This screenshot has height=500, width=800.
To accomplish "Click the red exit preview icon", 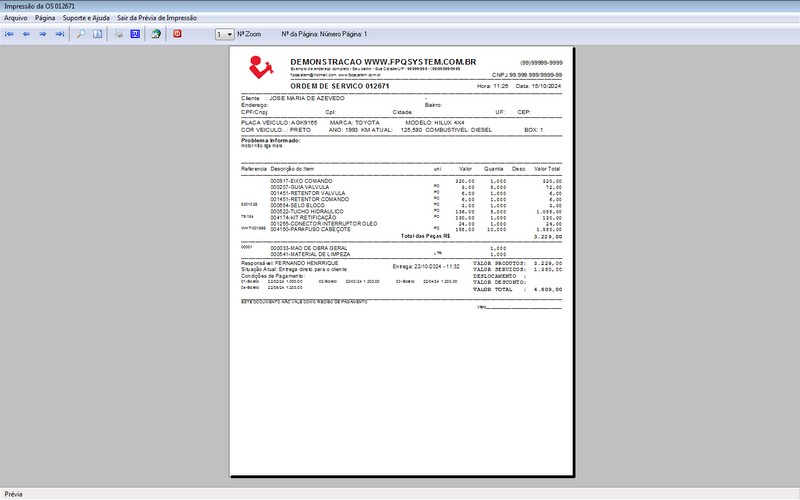I will [x=177, y=34].
